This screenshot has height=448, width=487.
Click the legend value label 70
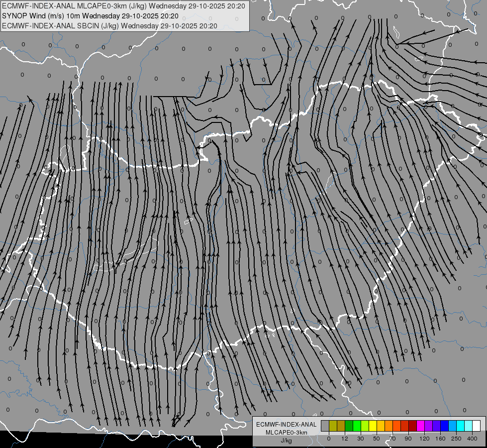click(392, 439)
